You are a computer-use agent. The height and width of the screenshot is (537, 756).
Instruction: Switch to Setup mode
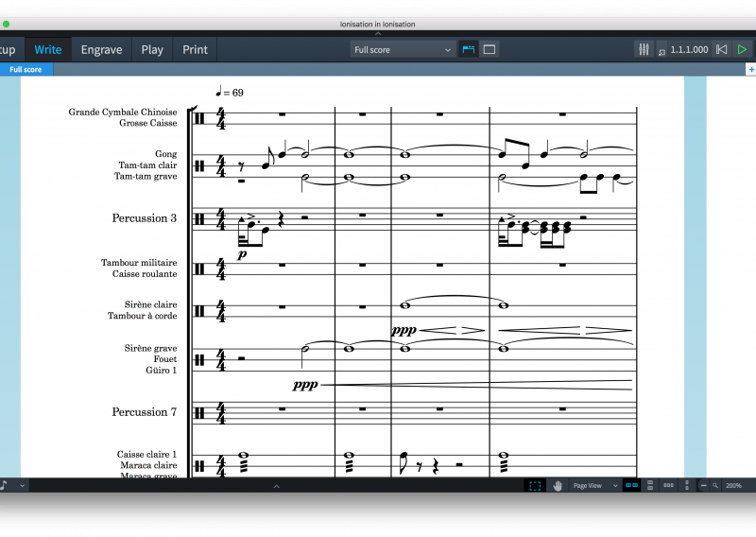[8, 50]
